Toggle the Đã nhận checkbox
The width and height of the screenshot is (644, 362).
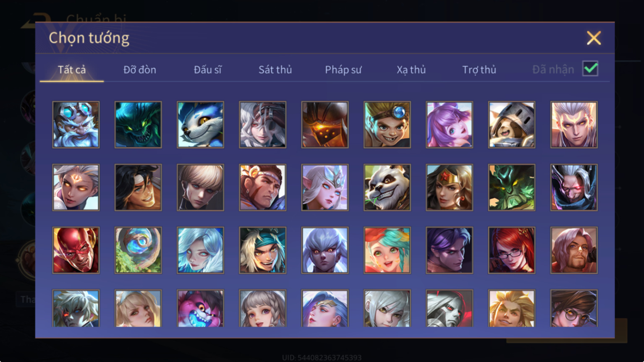590,68
